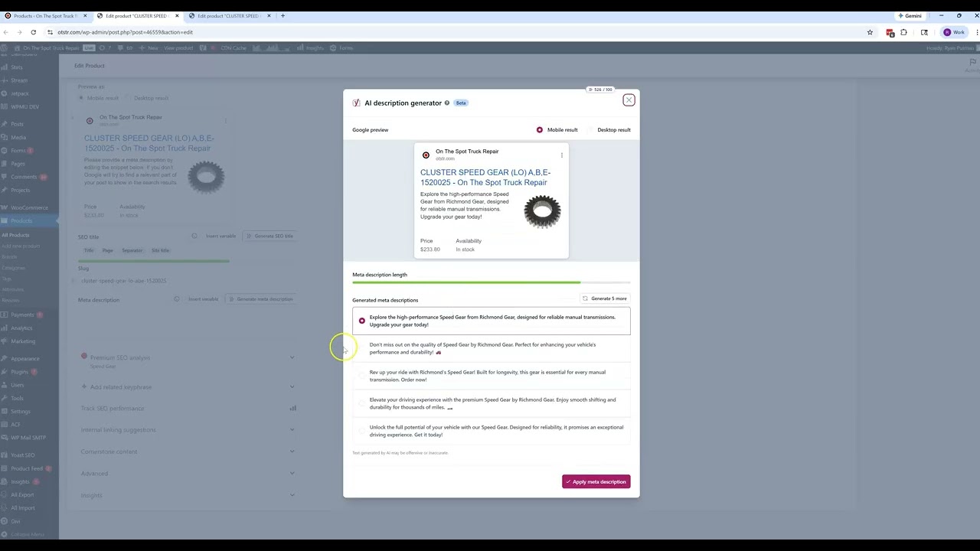Click the 526 / 100 usage counter badge
980x551 pixels.
coord(599,90)
